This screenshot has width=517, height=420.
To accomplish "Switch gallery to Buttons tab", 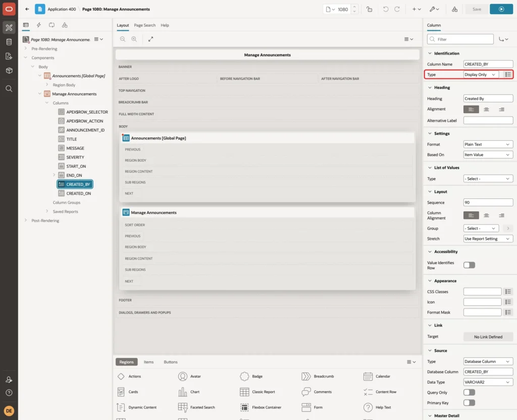I will pyautogui.click(x=171, y=362).
